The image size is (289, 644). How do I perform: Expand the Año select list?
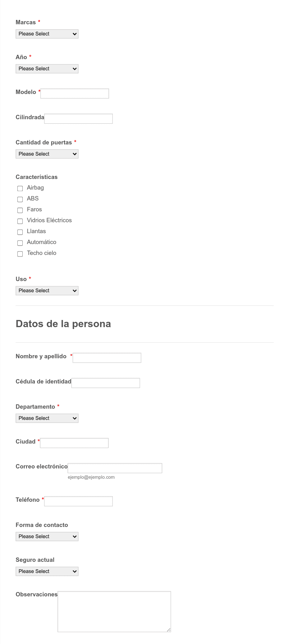point(47,69)
